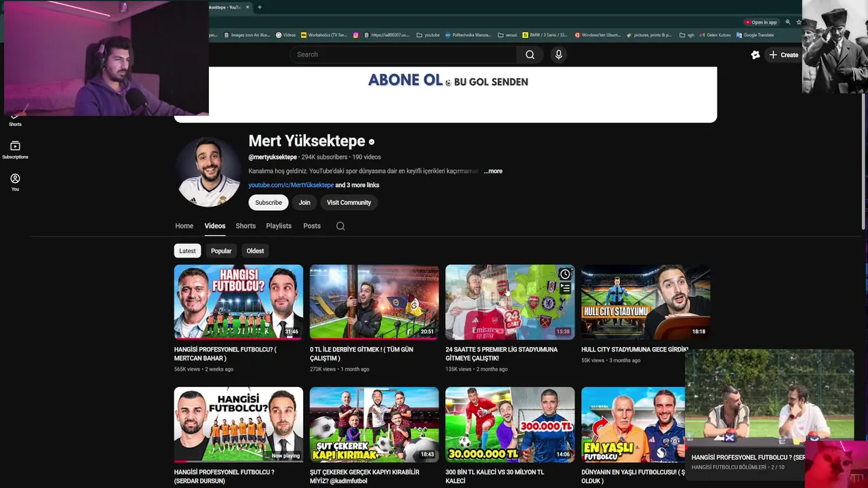Open En Yaşlı Futbolcu video thumbnail
The height and width of the screenshot is (488, 868).
pyautogui.click(x=633, y=424)
